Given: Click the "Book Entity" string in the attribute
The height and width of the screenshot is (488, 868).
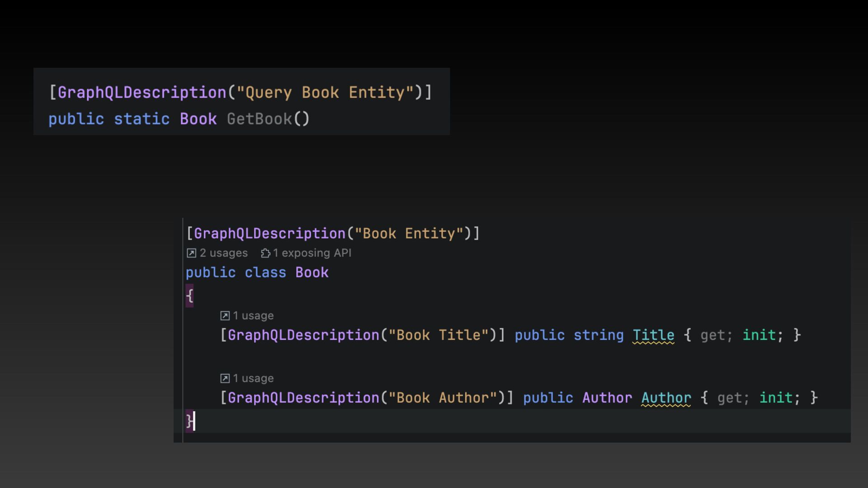Looking at the screenshot, I should tap(409, 234).
